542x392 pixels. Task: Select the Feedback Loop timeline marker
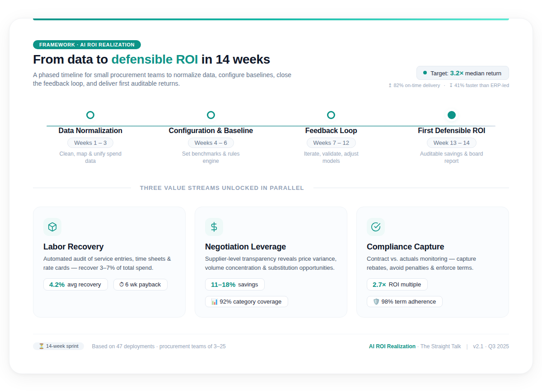pyautogui.click(x=331, y=115)
